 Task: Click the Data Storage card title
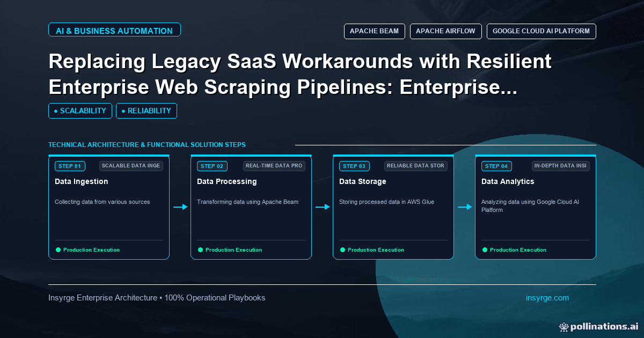click(x=363, y=181)
